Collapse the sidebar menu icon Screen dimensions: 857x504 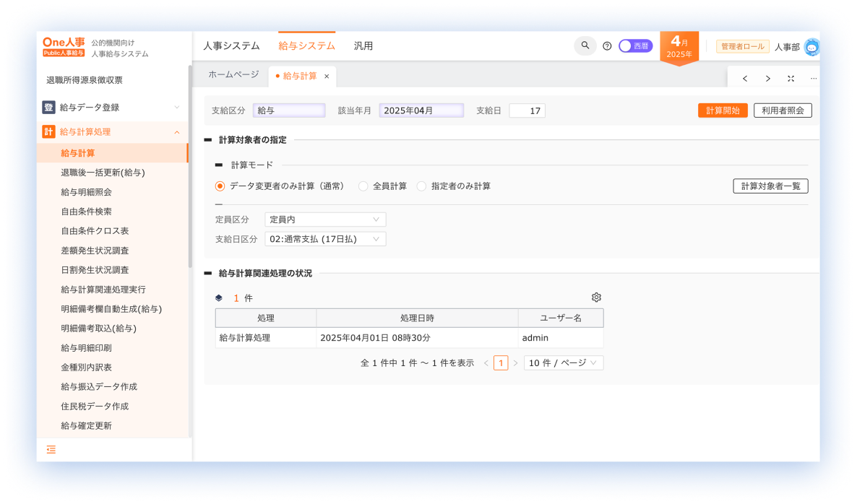point(51,450)
